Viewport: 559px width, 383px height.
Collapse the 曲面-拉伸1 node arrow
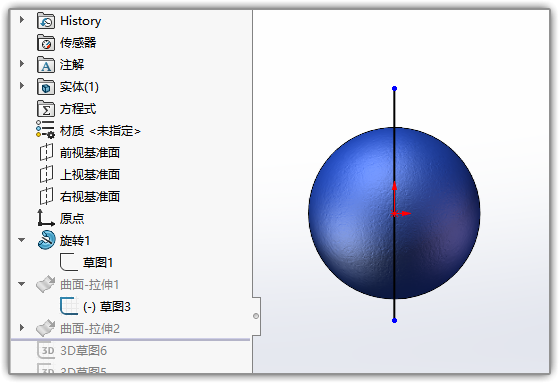(x=22, y=284)
